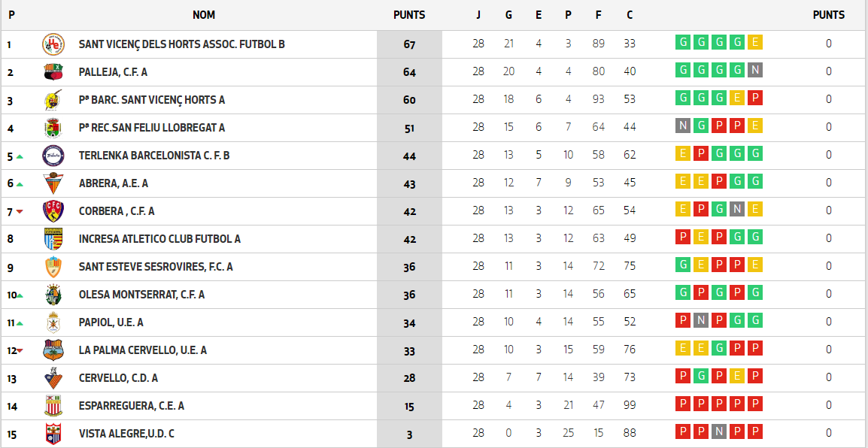Click the yellow E result badge for Sant Vicenç B
Viewport: 868px width, 448px height.
[x=754, y=42]
